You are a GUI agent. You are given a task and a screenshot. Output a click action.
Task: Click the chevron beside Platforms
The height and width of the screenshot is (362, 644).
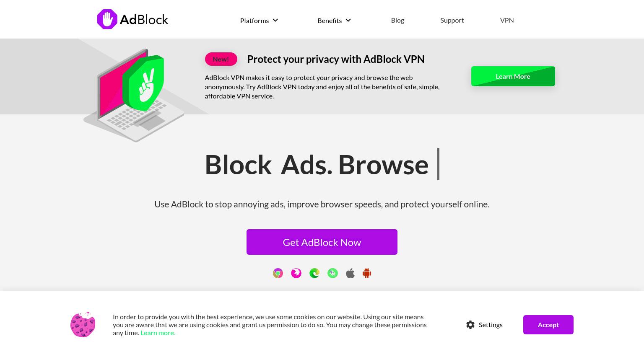[x=275, y=20]
